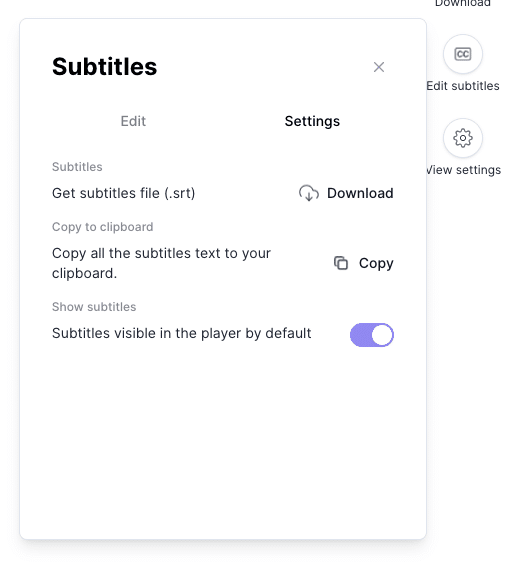Click the cloud download icon
Image resolution: width=507 pixels, height=564 pixels.
pyautogui.click(x=309, y=193)
